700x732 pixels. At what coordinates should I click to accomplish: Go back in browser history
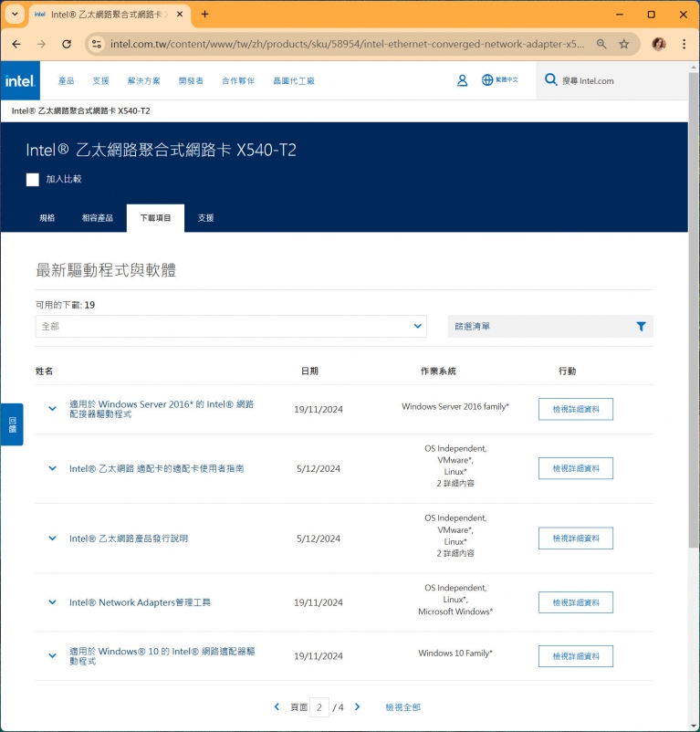click(x=16, y=44)
